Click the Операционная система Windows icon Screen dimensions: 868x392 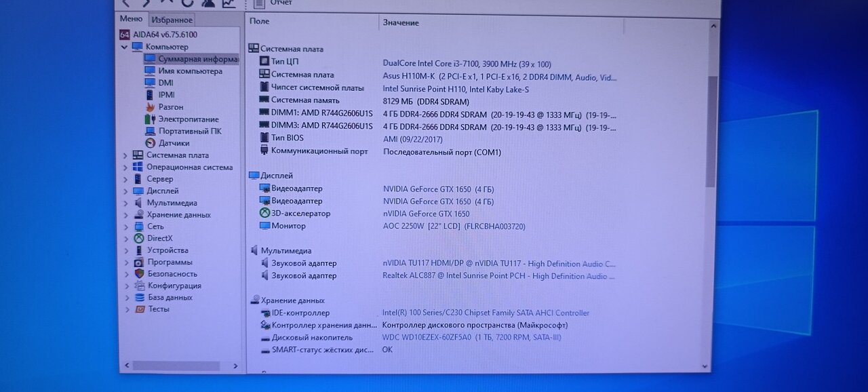pos(138,167)
